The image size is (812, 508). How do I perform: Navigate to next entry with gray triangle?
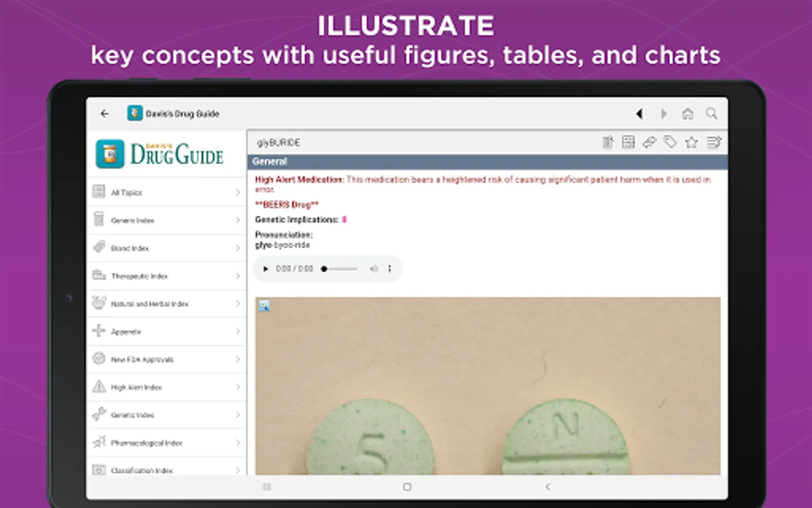click(x=664, y=113)
